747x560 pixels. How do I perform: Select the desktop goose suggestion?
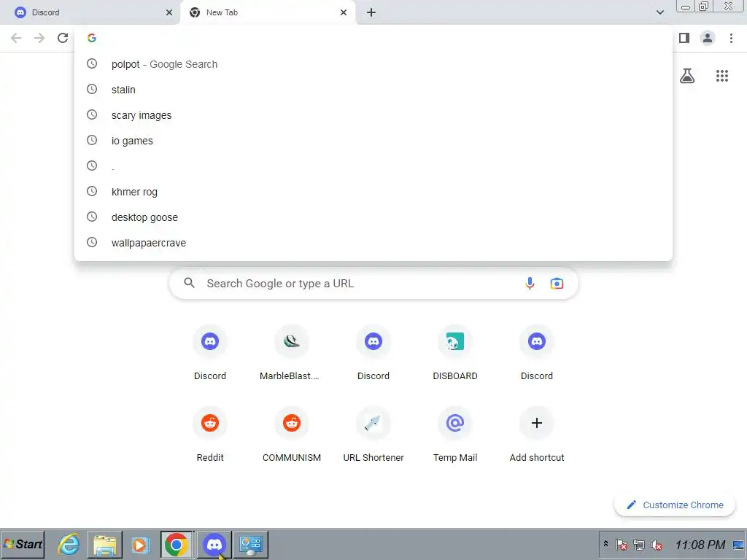(x=373, y=217)
